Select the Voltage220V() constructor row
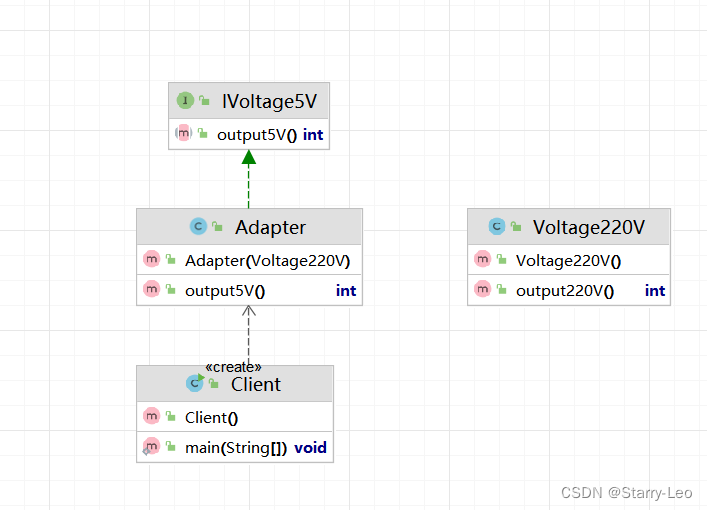 coord(569,260)
